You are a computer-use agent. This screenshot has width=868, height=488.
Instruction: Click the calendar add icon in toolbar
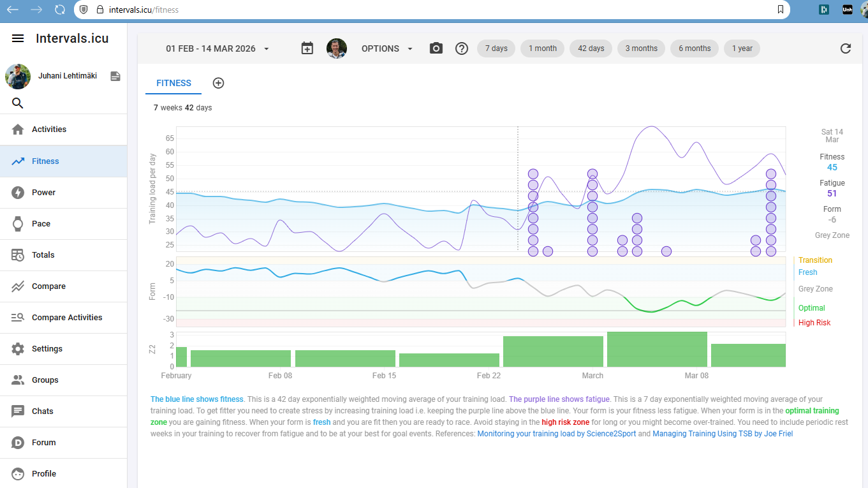(x=307, y=48)
